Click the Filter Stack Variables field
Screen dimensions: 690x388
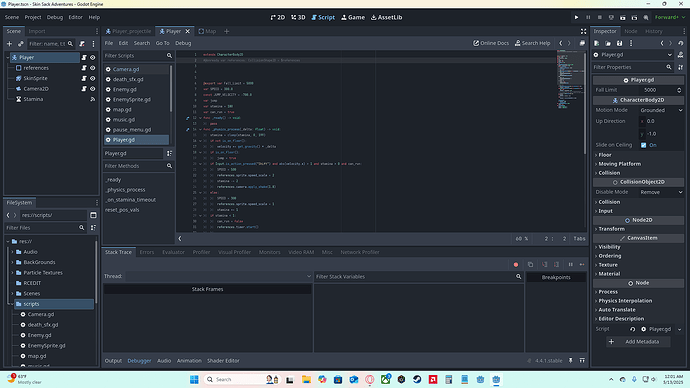pos(418,276)
